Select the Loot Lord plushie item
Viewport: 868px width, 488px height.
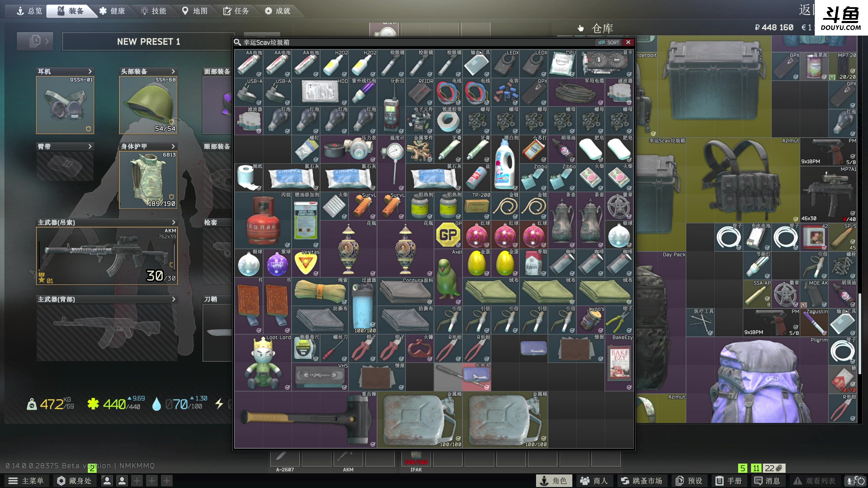263,363
